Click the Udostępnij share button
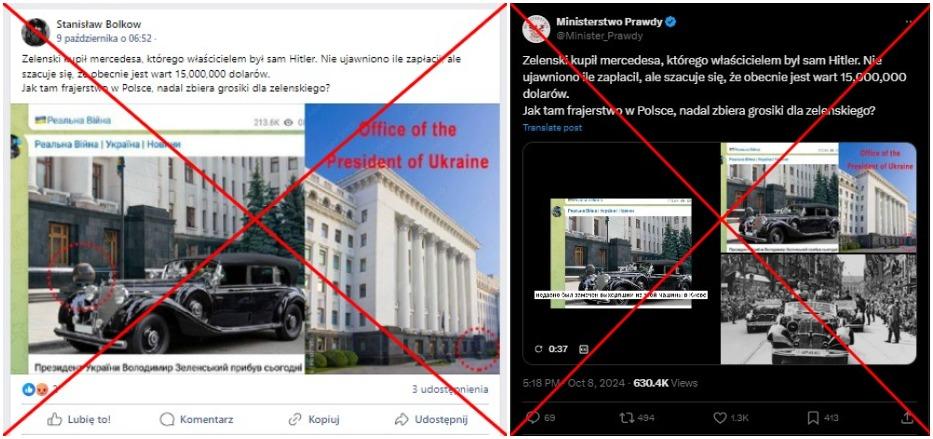The width and height of the screenshot is (933, 439). tap(431, 419)
